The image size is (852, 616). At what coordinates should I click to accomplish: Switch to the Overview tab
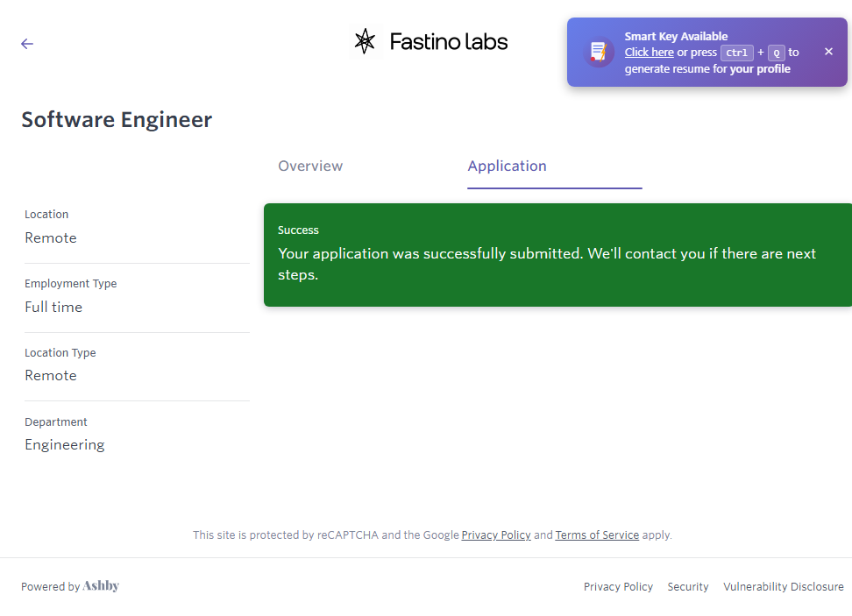[310, 166]
